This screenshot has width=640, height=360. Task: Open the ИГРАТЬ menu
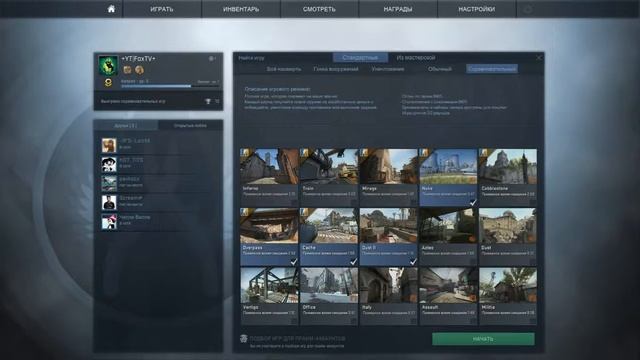[x=162, y=9]
